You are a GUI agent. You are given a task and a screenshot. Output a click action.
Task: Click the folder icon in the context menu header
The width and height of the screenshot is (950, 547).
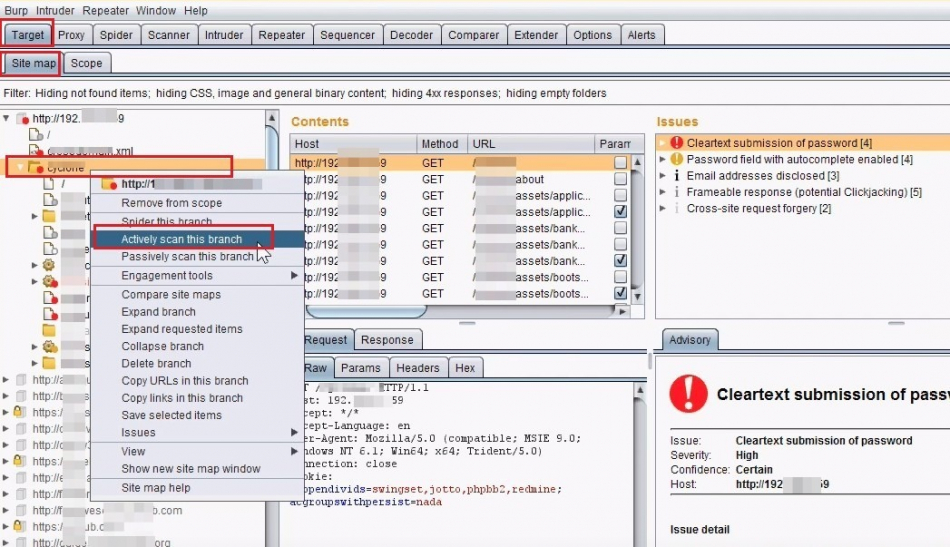click(109, 184)
